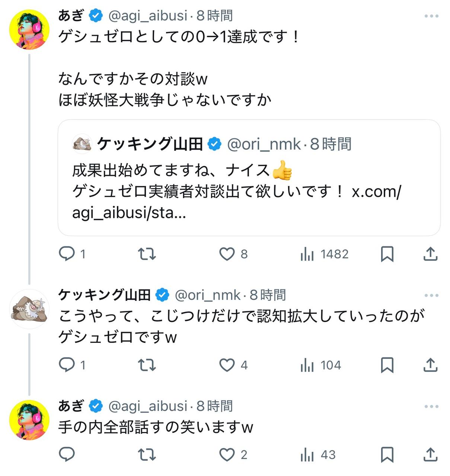
Task: Click あぎ's yellow avatar on top tweet
Action: 29,30
